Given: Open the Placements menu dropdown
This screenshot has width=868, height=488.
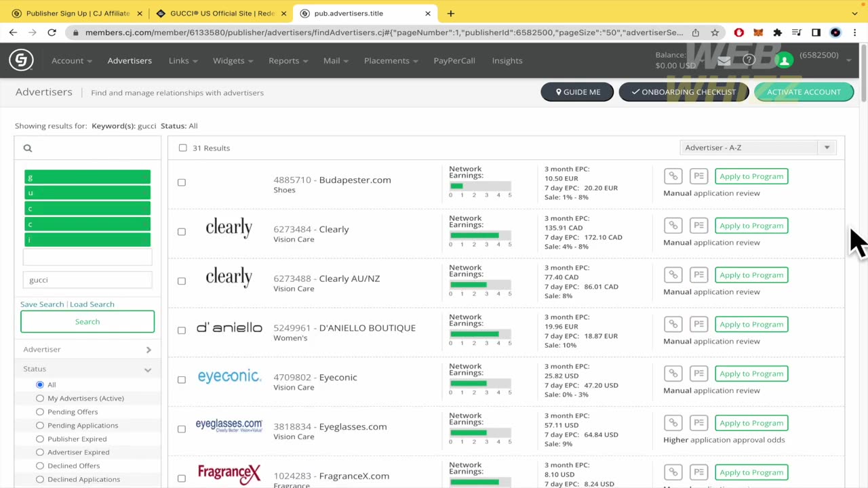Looking at the screenshot, I should coord(391,60).
